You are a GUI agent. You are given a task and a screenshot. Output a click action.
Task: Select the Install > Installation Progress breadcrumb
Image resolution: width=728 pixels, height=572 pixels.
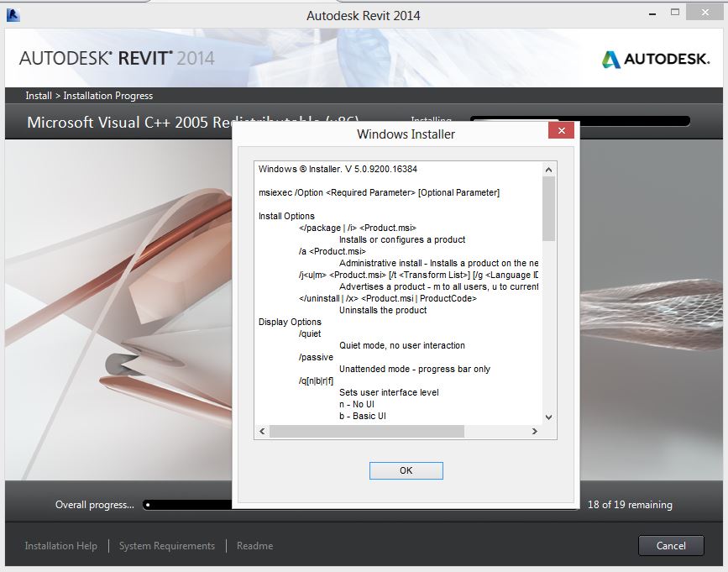pyautogui.click(x=86, y=96)
